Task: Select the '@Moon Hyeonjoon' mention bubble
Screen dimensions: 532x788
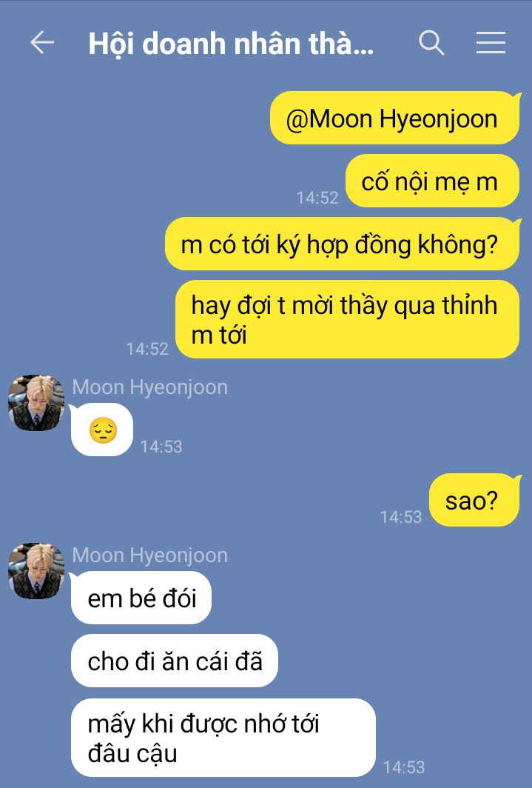Action: coord(395,118)
